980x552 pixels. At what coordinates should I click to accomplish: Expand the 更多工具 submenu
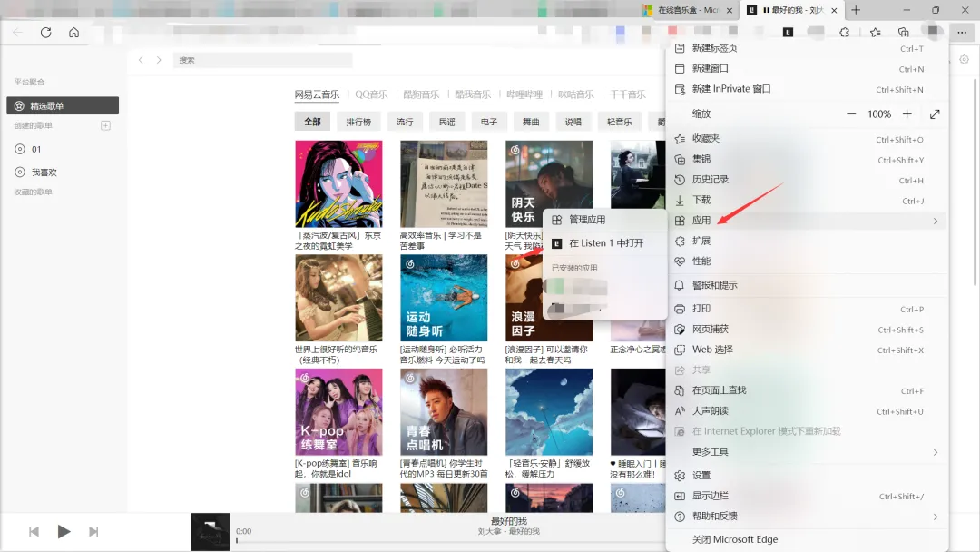pos(807,452)
